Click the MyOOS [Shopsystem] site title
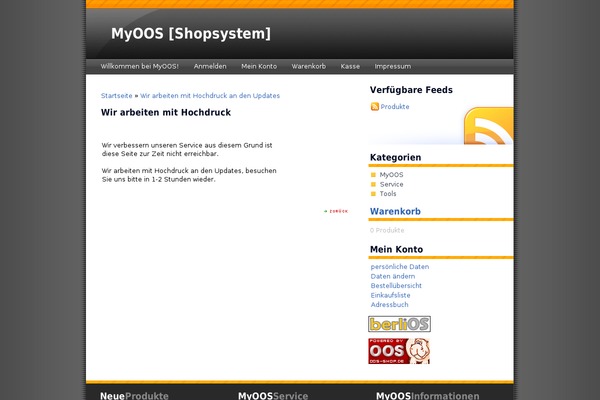The height and width of the screenshot is (400, 600). click(191, 34)
